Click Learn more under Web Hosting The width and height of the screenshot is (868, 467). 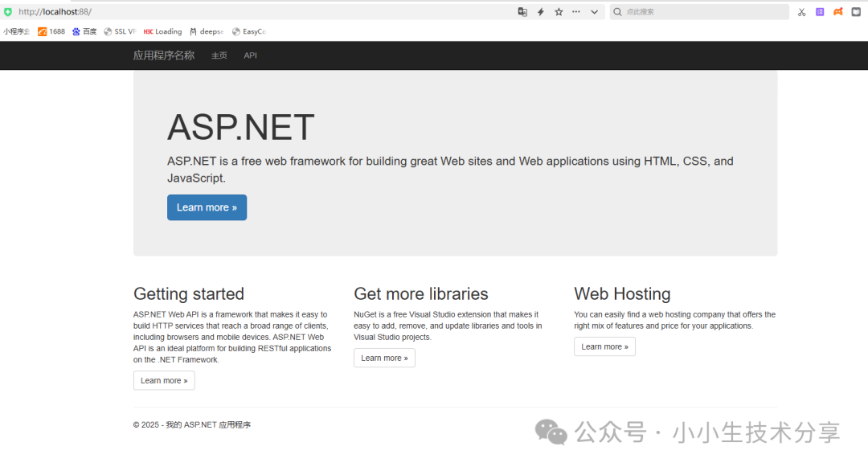[x=604, y=346]
